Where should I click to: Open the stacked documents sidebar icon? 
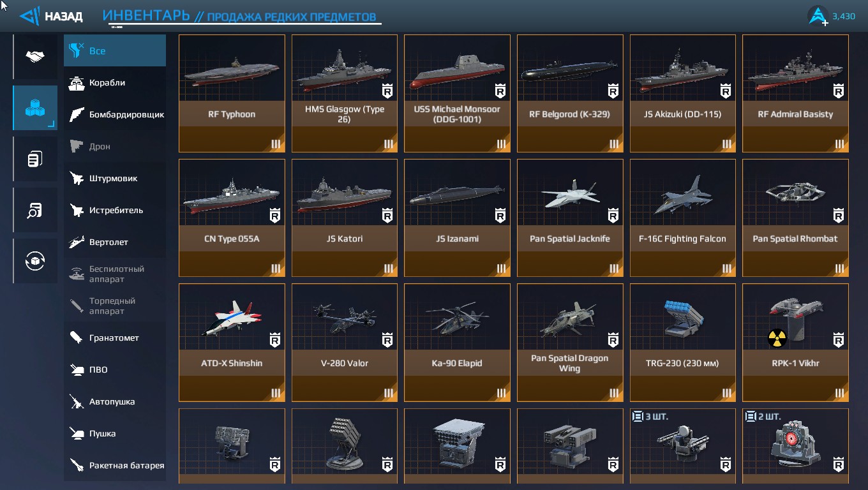point(35,159)
